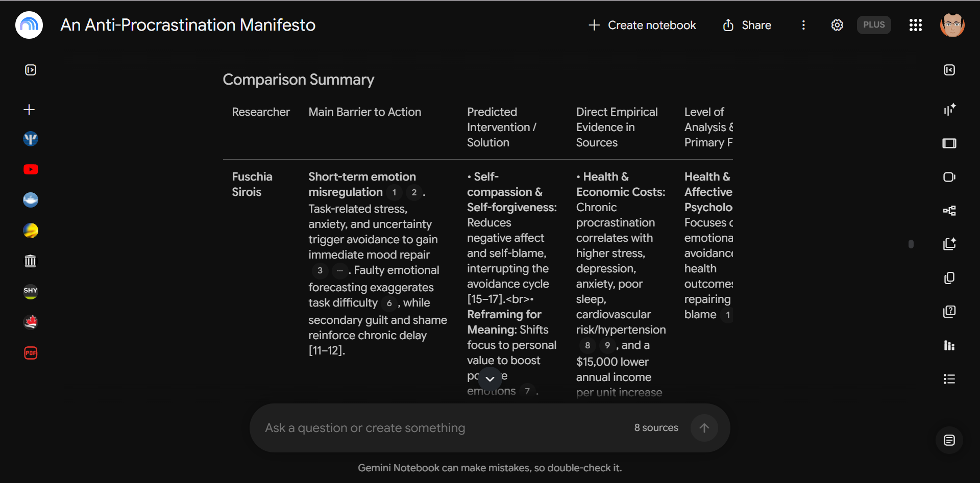Generate a Mind Map from studio sidebar
This screenshot has height=483, width=980.
coord(949,211)
